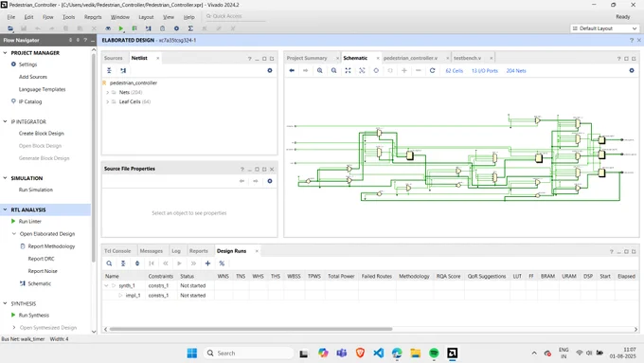Click the Open Project toolbar icon
The width and height of the screenshot is (644, 363).
(x=10, y=28)
